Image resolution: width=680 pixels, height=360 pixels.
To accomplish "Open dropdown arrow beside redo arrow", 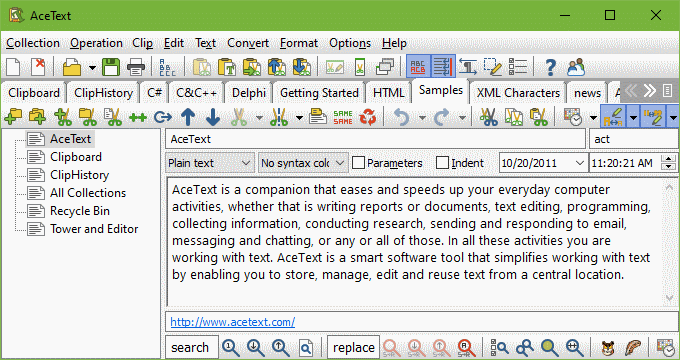I will tap(462, 118).
